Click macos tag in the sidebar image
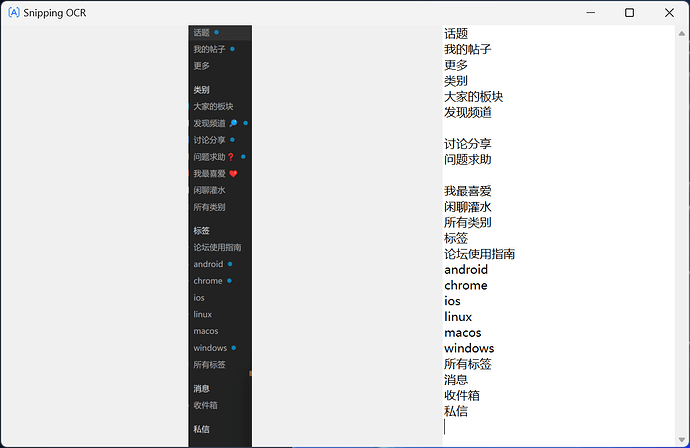Image resolution: width=690 pixels, height=448 pixels. [x=206, y=331]
